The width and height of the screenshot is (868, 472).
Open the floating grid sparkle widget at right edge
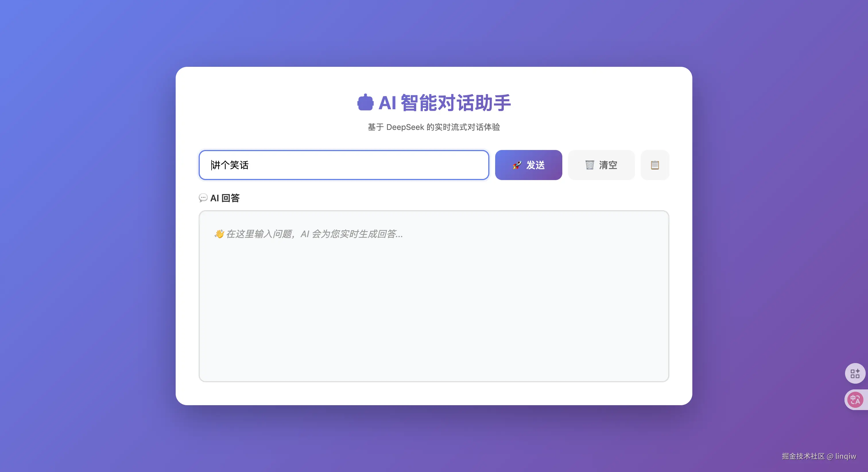click(855, 373)
